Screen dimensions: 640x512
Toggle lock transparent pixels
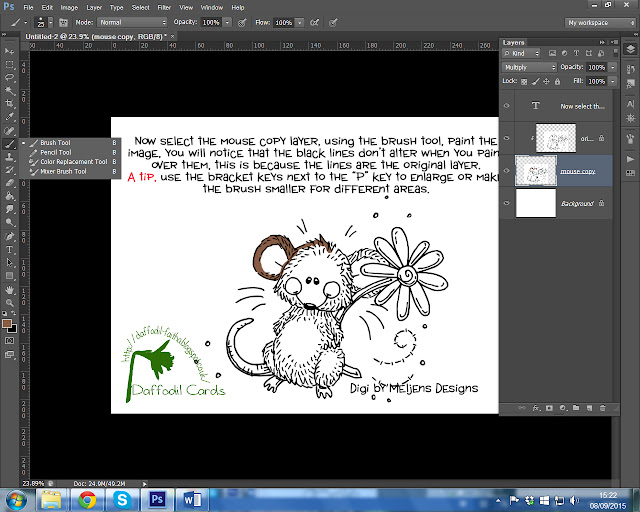click(x=524, y=82)
